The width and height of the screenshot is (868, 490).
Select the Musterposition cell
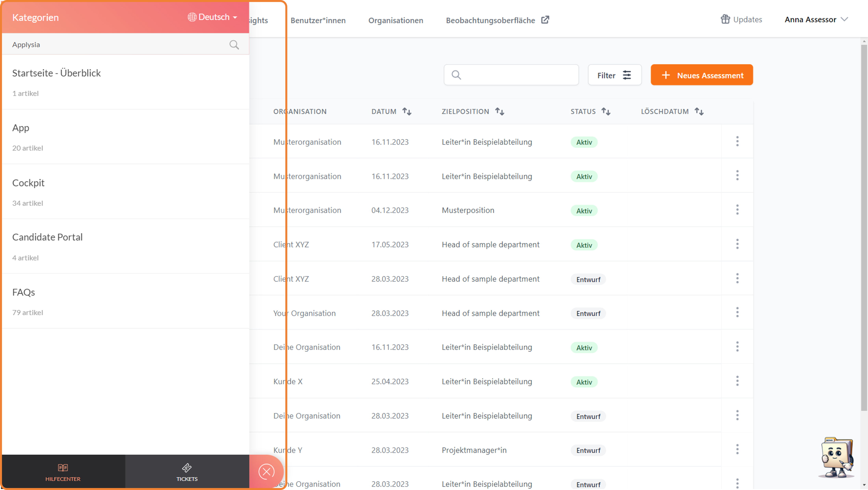[x=468, y=210]
